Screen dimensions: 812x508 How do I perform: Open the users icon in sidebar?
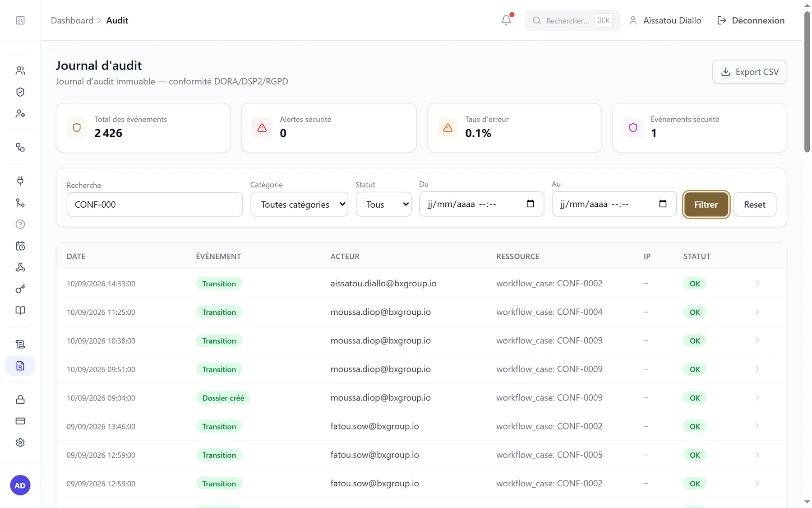20,70
